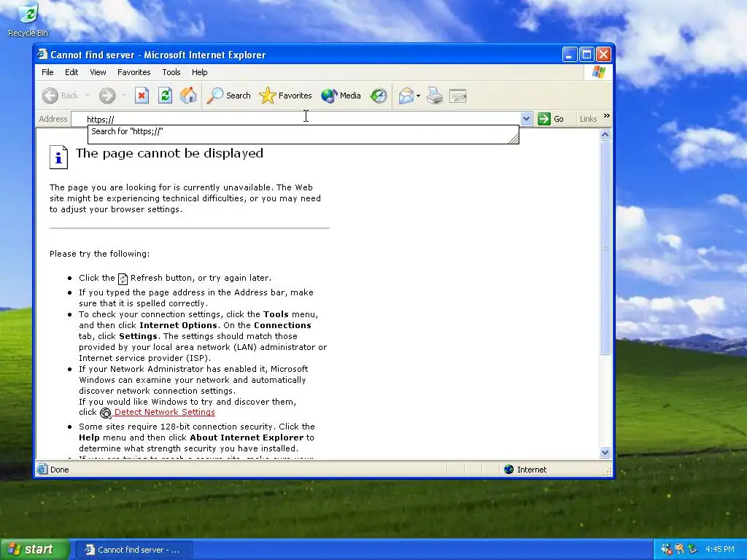Click the green Go arrow button

(x=551, y=119)
